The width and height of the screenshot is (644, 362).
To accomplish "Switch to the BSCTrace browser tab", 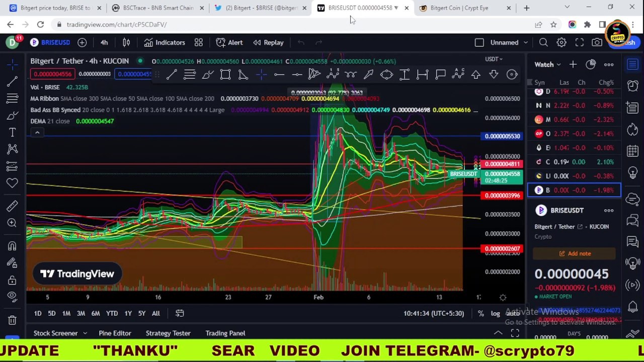I will tap(158, 8).
